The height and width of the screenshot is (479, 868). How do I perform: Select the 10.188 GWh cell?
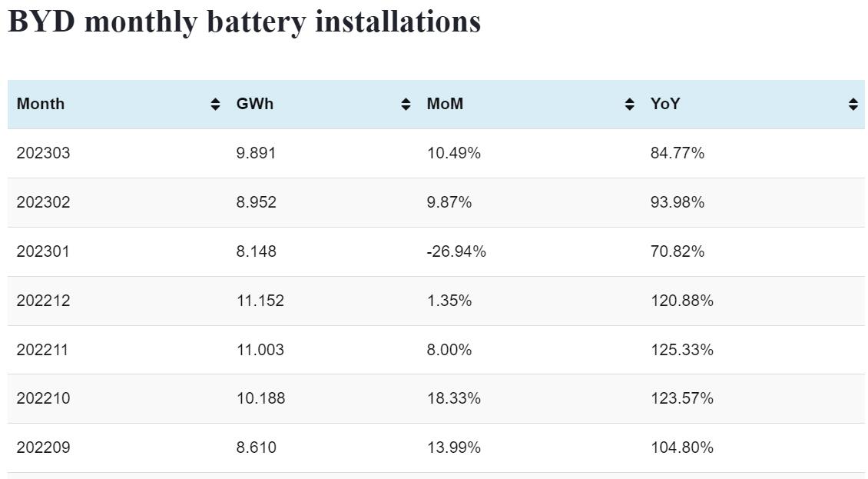[260, 398]
